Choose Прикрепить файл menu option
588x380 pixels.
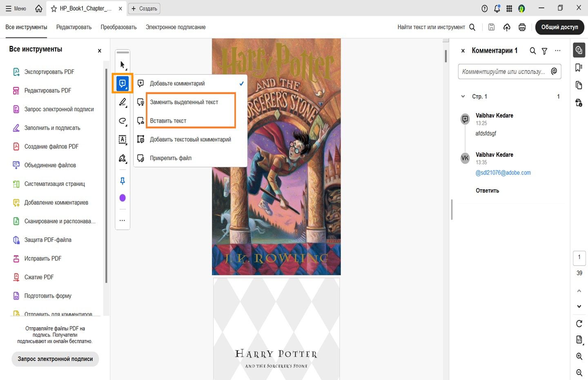tap(190, 158)
